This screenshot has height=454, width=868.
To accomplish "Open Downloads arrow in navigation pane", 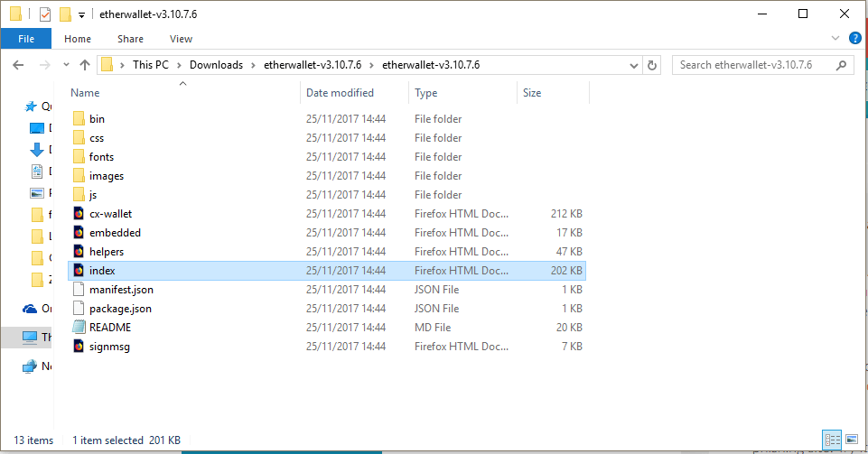I will 36,149.
